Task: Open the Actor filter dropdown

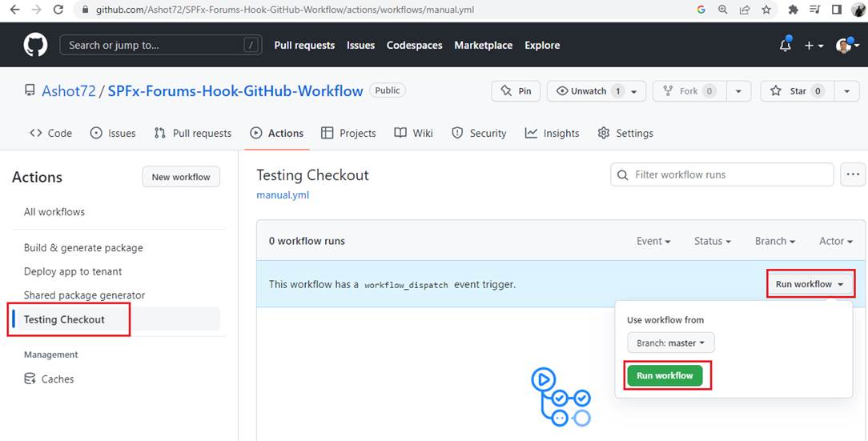Action: [x=835, y=241]
